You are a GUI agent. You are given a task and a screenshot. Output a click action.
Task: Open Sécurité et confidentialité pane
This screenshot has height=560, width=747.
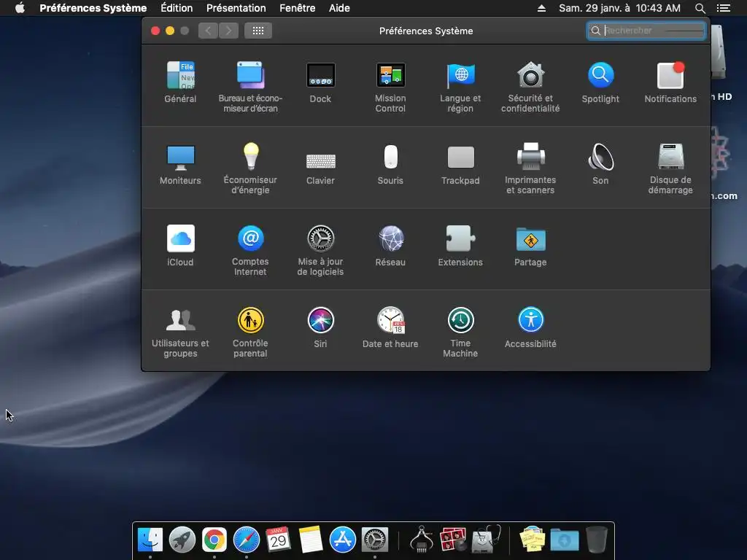point(530,87)
